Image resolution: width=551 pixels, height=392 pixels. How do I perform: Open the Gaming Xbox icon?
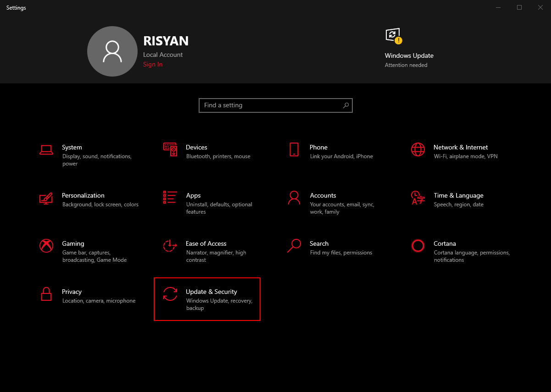(x=46, y=246)
